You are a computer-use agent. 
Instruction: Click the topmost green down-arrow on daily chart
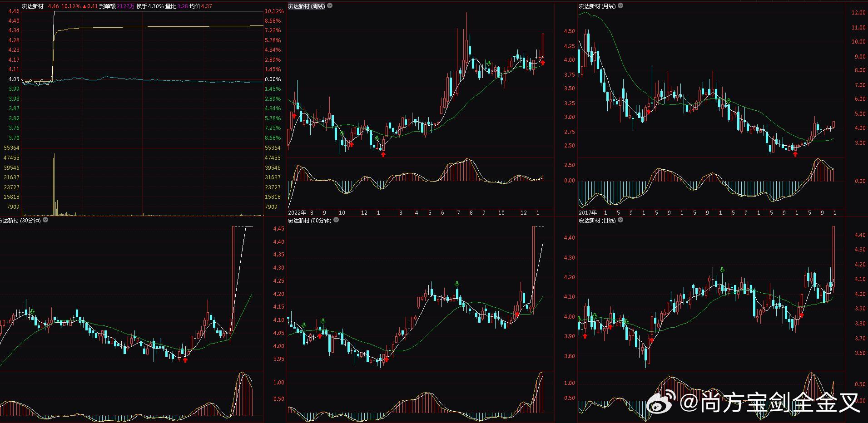[x=722, y=270]
